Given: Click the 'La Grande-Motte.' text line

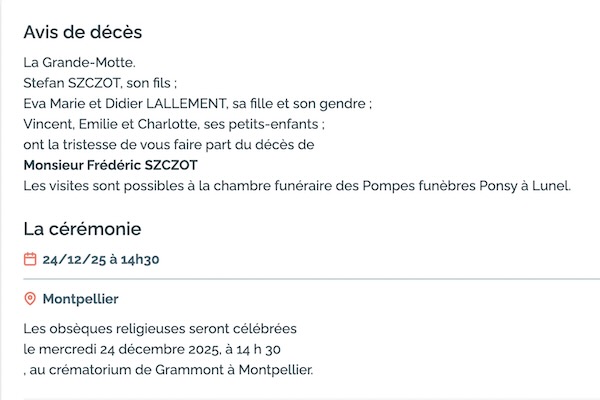Looking at the screenshot, I should (78, 62).
